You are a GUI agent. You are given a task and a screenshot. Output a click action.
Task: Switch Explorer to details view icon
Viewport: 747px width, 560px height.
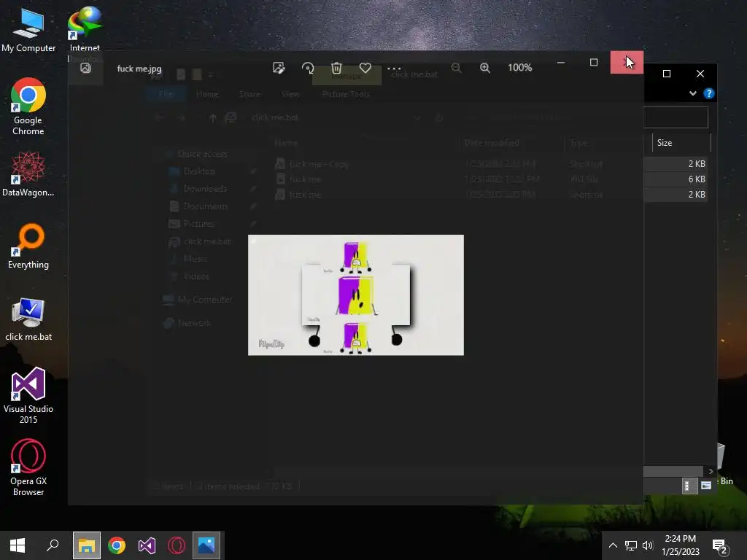click(x=689, y=486)
